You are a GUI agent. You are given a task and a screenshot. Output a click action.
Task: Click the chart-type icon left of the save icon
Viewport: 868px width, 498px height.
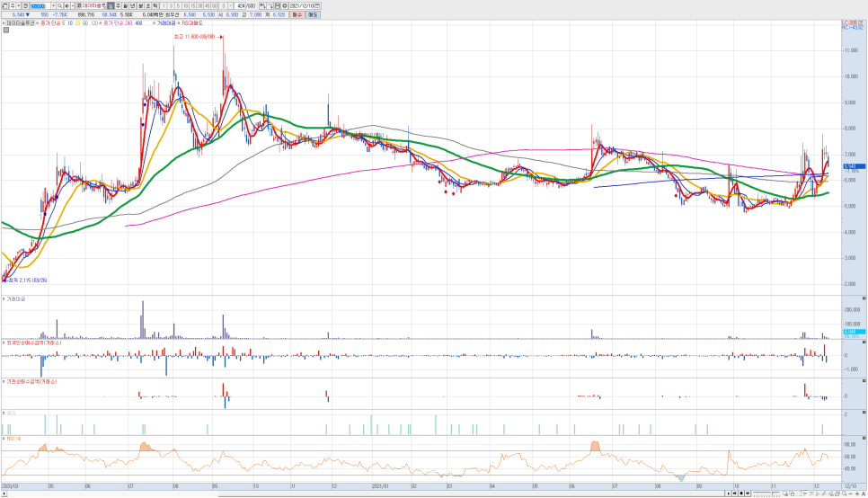pos(262,5)
